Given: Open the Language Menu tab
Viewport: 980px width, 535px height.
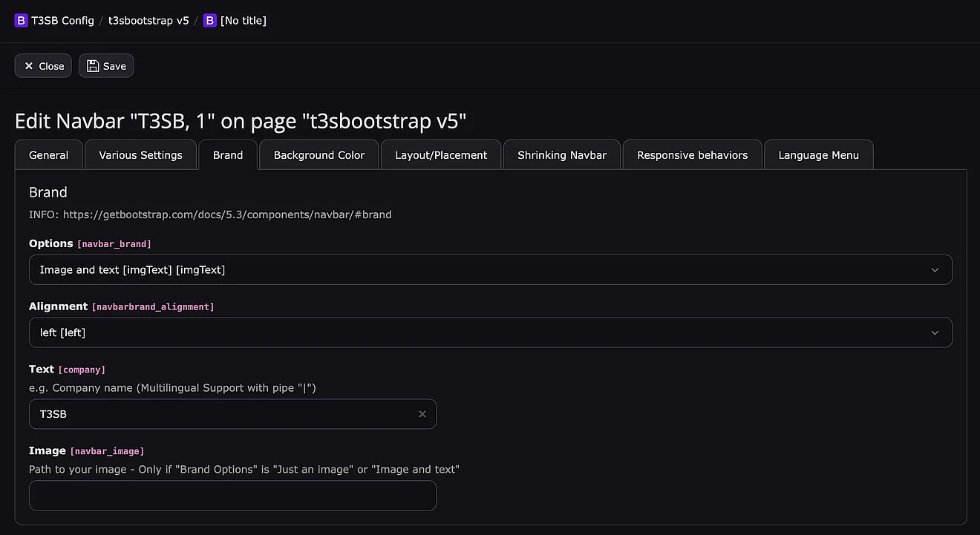Looking at the screenshot, I should (818, 155).
